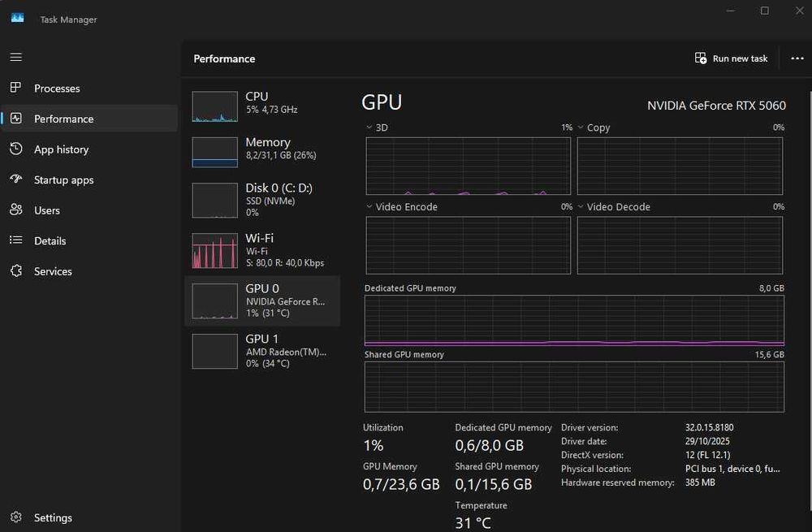This screenshot has width=812, height=532.
Task: Select the Performance sidebar icon
Action: point(16,119)
